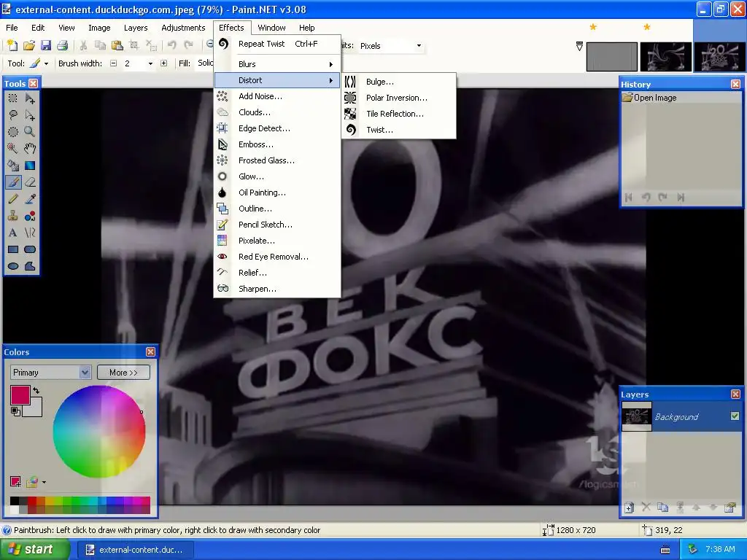Swap primary and secondary colors arrow icon
Viewport: 747px width, 560px height.
coord(36,391)
